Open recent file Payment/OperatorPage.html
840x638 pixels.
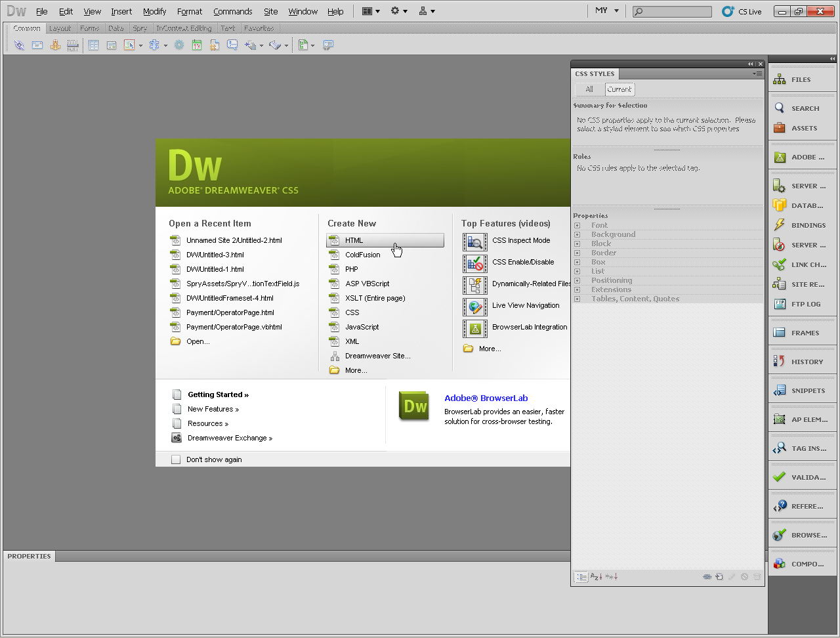(230, 312)
